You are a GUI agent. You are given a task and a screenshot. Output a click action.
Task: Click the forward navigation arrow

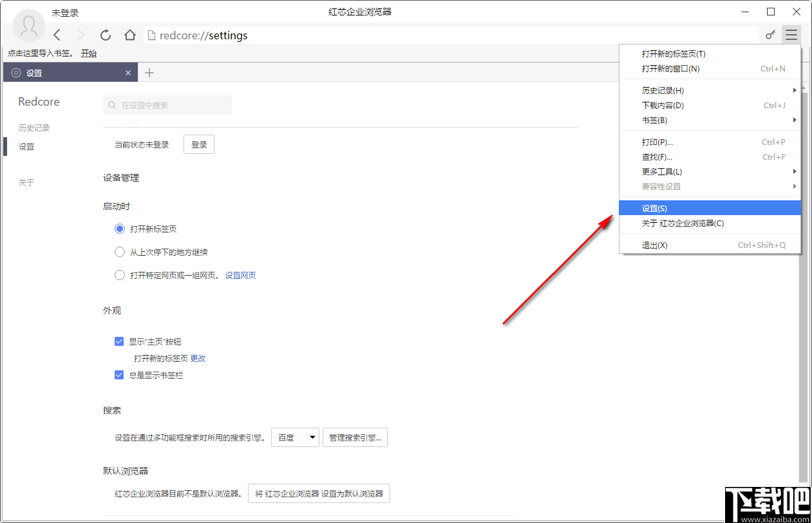coord(80,35)
